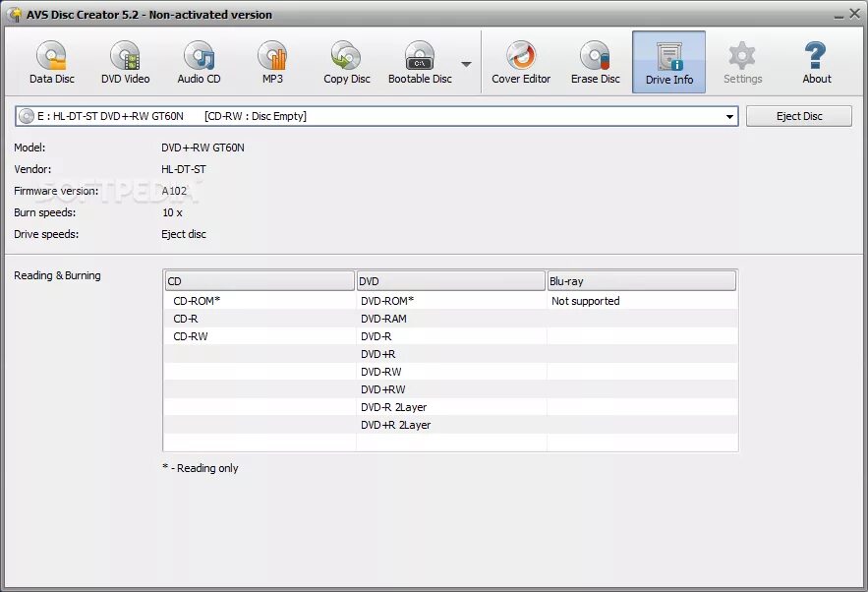The height and width of the screenshot is (592, 868).
Task: Open the DVD Video creator
Action: (125, 61)
